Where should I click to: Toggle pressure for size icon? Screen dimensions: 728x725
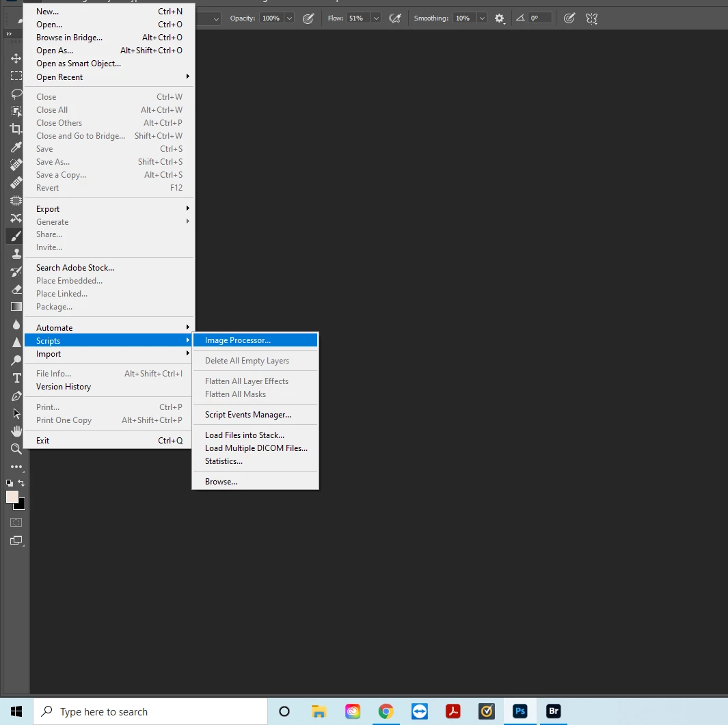[x=569, y=18]
